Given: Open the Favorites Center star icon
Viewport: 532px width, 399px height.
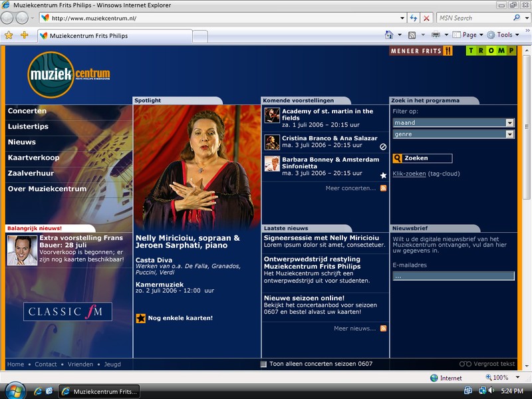Looking at the screenshot, I should click(x=9, y=35).
